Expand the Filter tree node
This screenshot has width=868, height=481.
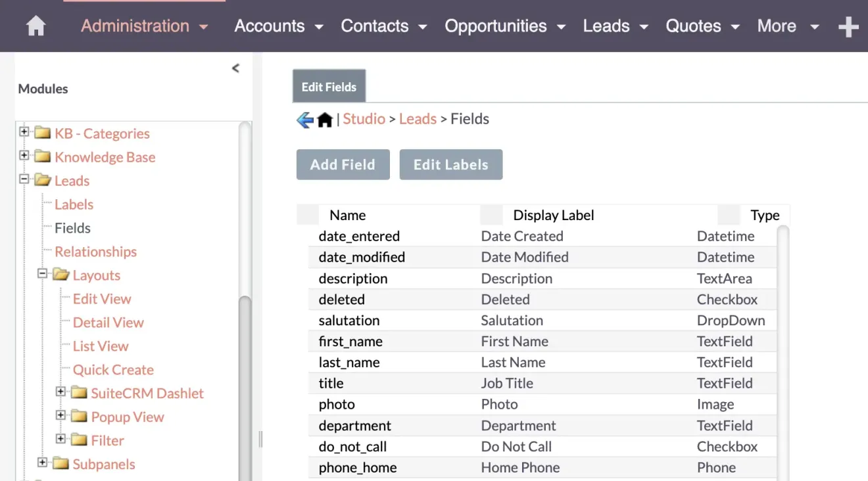60,440
